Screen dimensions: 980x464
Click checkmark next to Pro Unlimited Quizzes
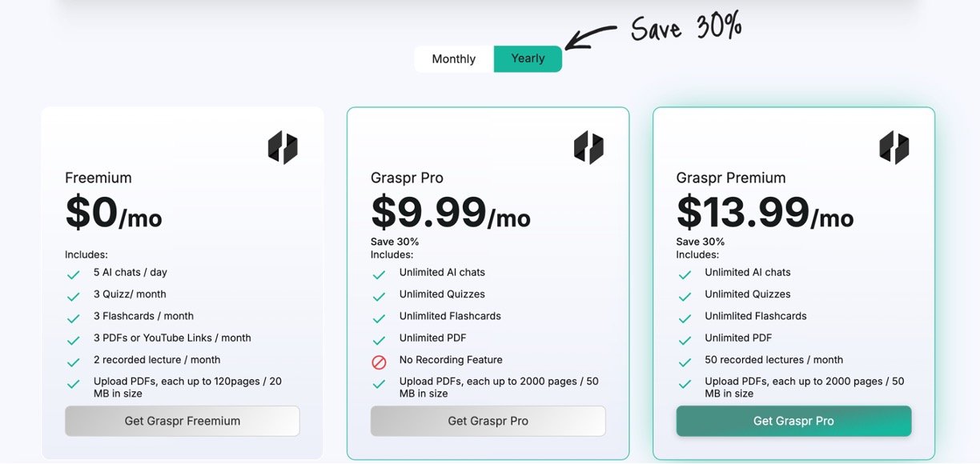[x=379, y=296]
